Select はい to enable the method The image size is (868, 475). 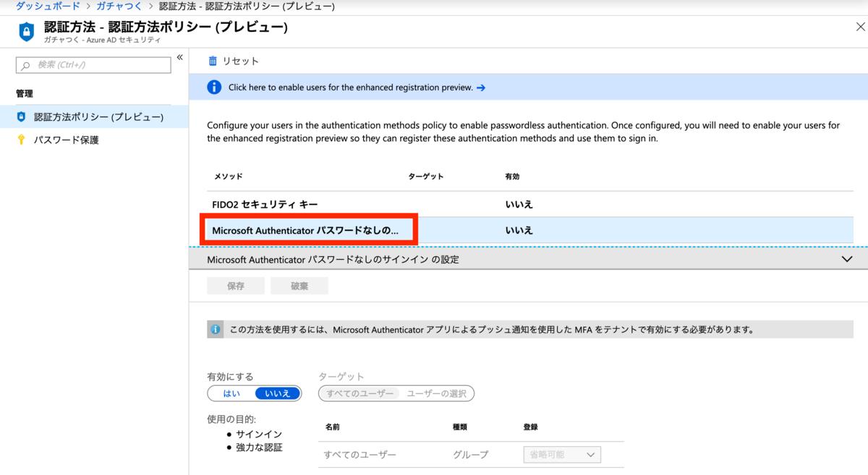click(231, 393)
